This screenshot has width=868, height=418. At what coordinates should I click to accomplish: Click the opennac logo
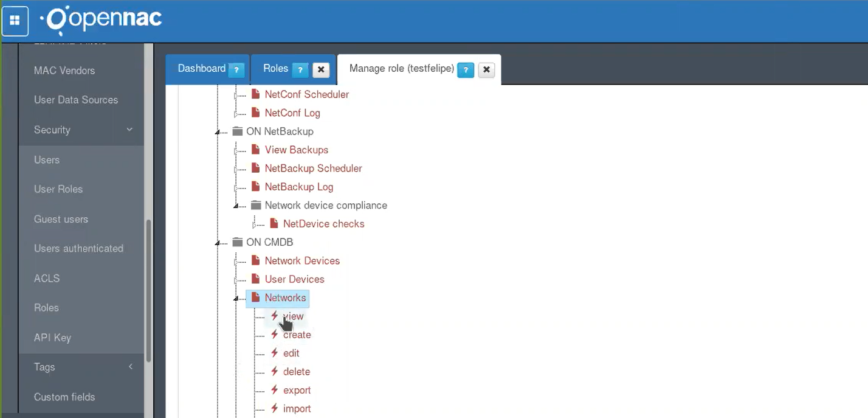click(x=102, y=19)
